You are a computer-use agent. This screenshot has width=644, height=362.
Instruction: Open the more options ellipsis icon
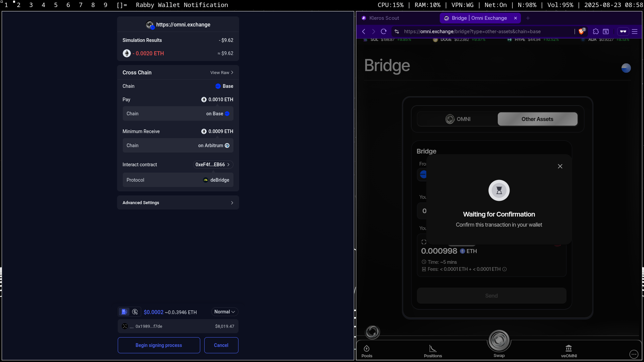(634, 354)
